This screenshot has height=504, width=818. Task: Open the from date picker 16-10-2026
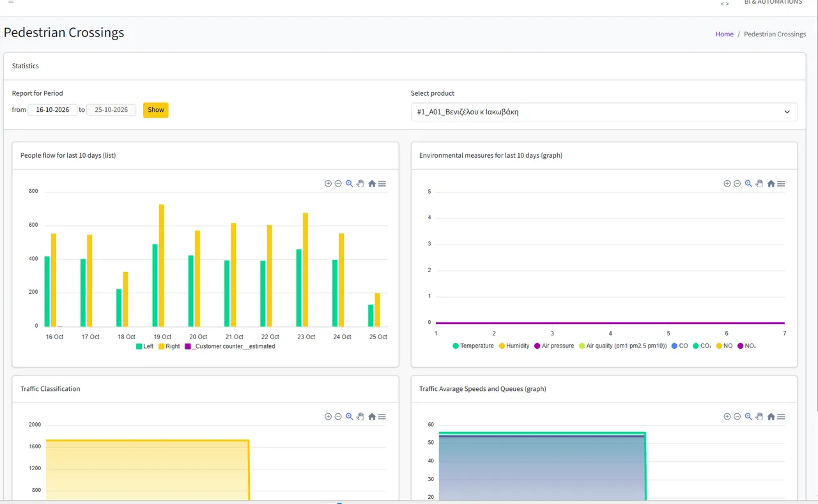pos(52,110)
